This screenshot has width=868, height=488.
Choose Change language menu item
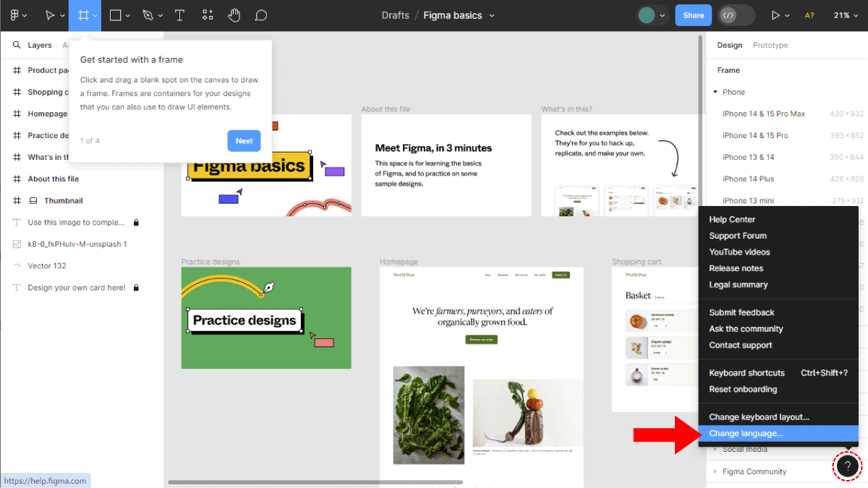(778, 434)
